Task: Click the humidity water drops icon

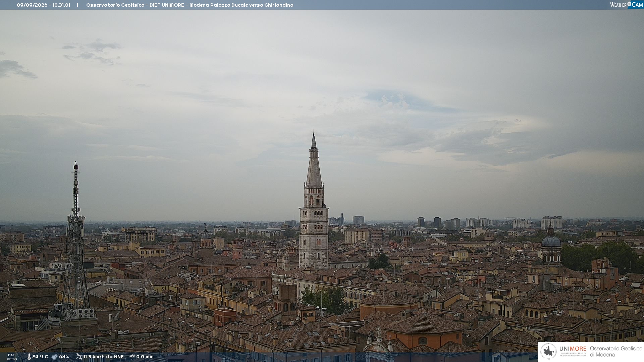Action: pos(55,357)
